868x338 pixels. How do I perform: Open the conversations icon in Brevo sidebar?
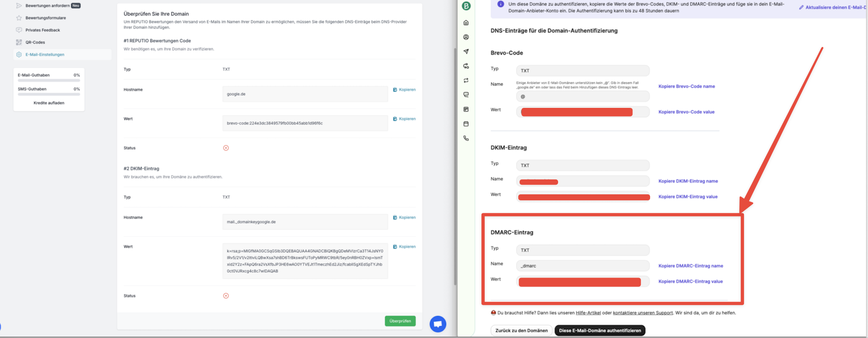(x=466, y=95)
